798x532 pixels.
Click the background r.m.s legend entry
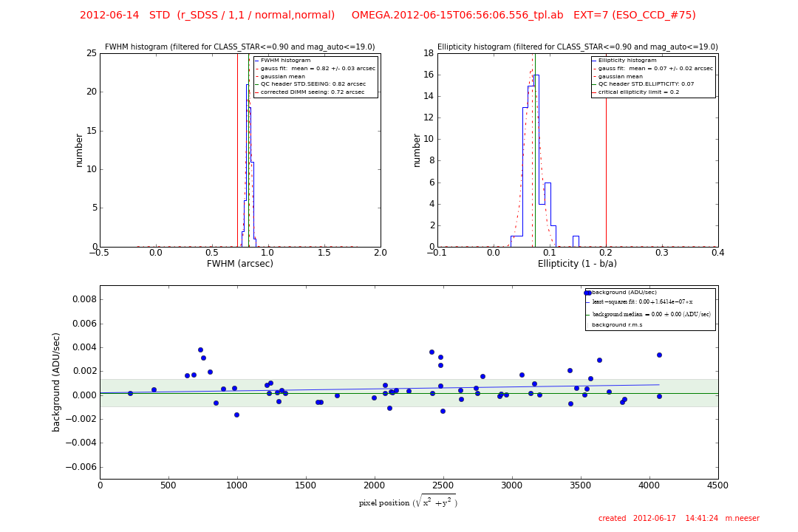617,324
